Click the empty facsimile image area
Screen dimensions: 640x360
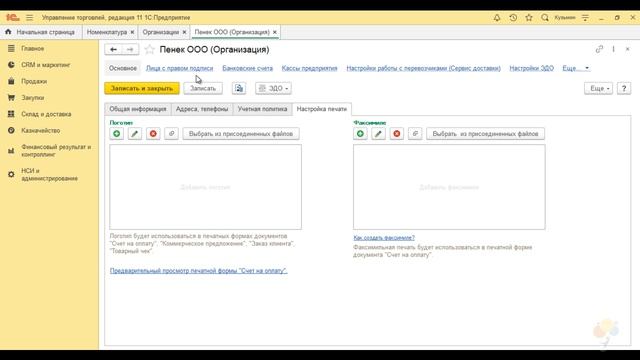[449, 187]
